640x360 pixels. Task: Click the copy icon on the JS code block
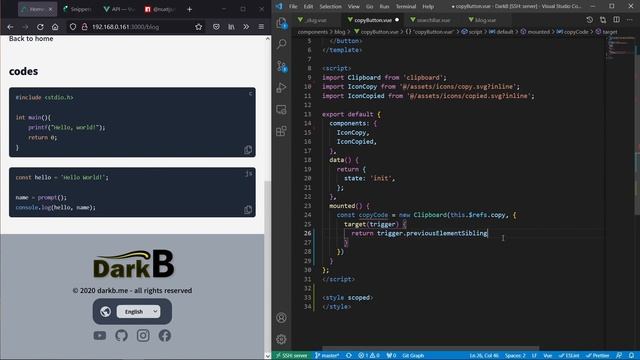(x=248, y=210)
